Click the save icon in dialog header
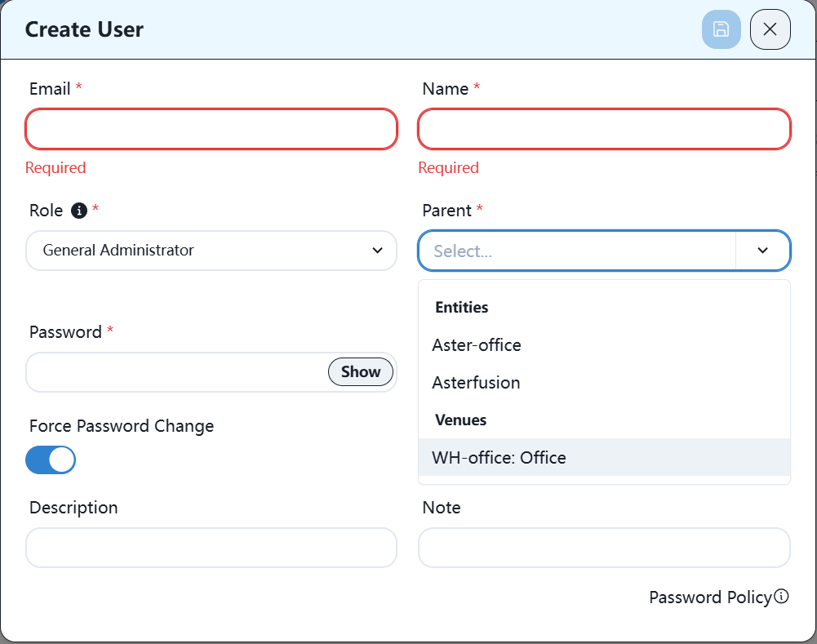 click(721, 30)
